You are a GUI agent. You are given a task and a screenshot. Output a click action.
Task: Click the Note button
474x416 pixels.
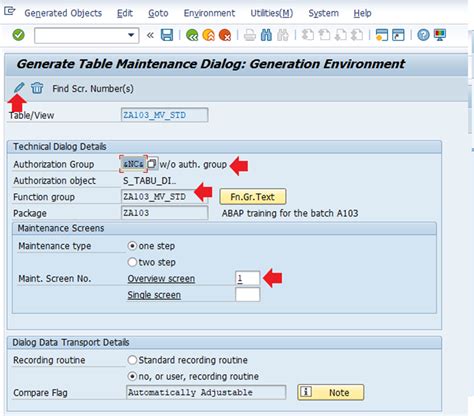pos(331,392)
